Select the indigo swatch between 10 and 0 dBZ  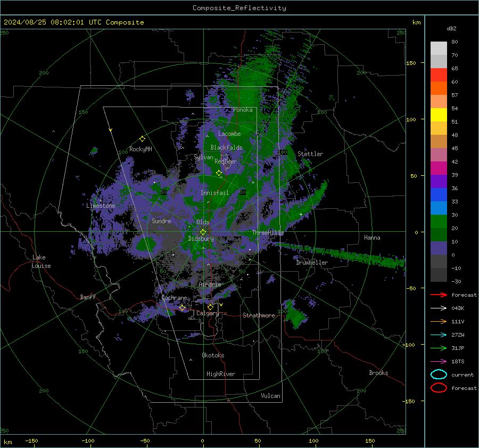point(439,248)
